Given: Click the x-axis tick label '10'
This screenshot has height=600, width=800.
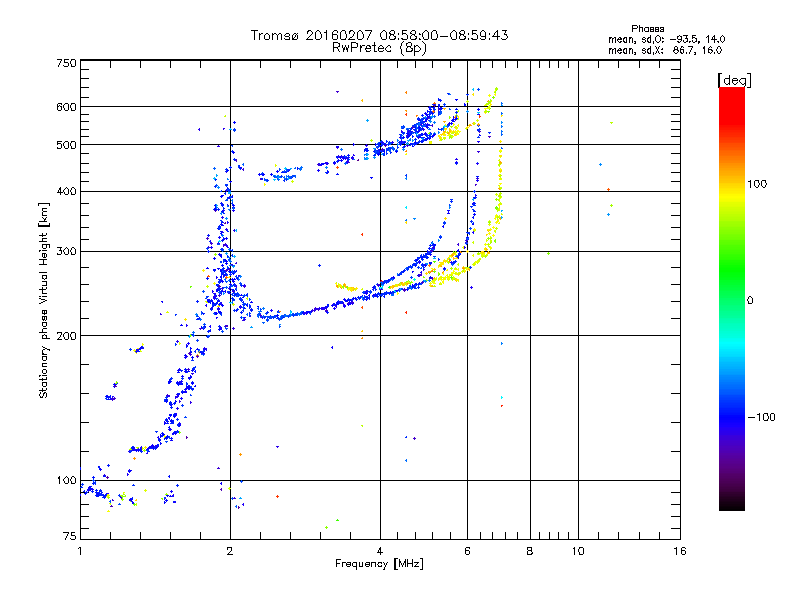Looking at the screenshot, I should coord(578,551).
